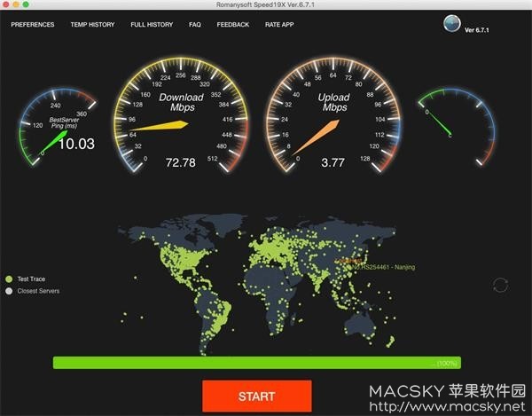Open the FEEDBACK form
Screen dimensions: 532x416
point(232,25)
